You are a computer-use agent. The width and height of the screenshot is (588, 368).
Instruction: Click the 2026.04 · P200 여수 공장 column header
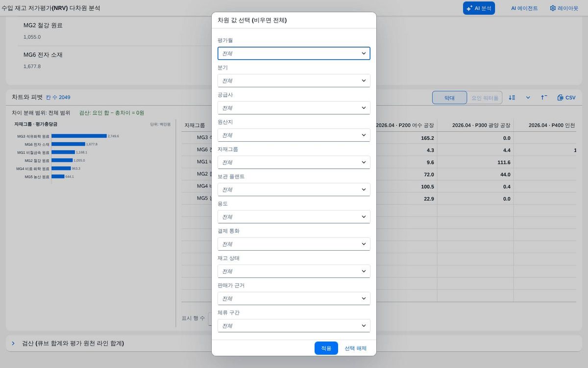[x=405, y=126]
